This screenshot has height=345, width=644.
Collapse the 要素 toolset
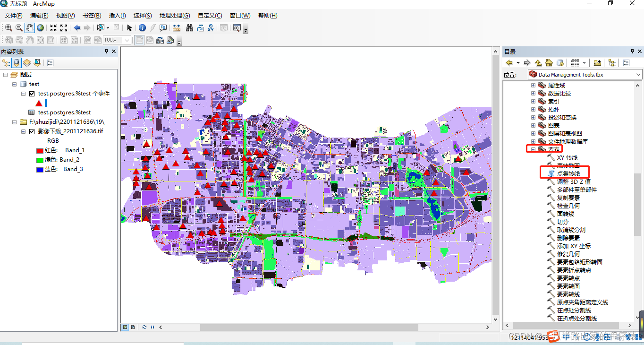click(x=534, y=149)
